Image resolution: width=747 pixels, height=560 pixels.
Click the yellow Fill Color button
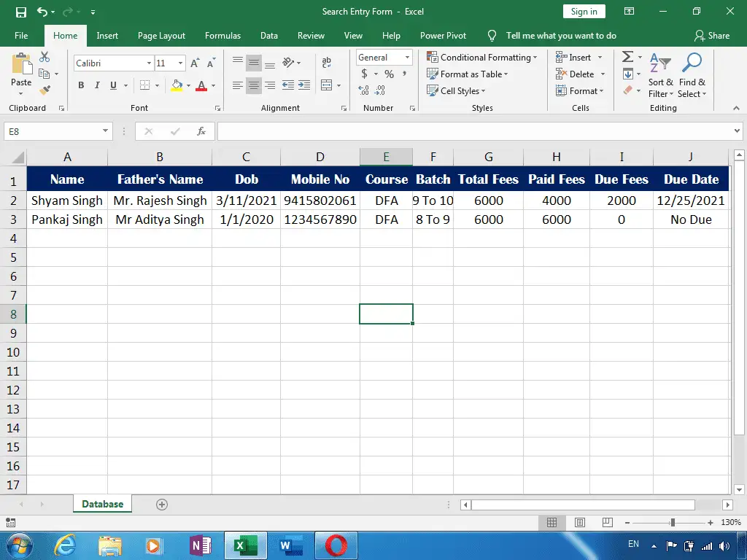tap(177, 85)
